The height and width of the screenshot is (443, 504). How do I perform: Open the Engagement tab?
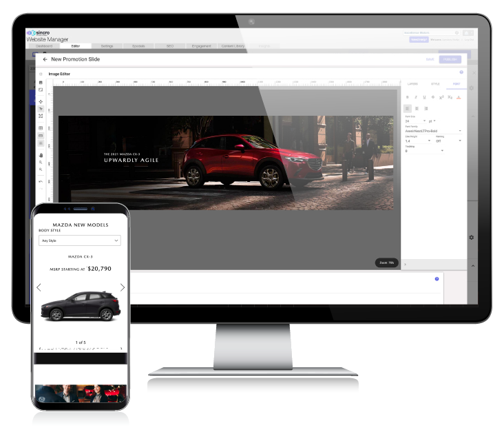[201, 46]
